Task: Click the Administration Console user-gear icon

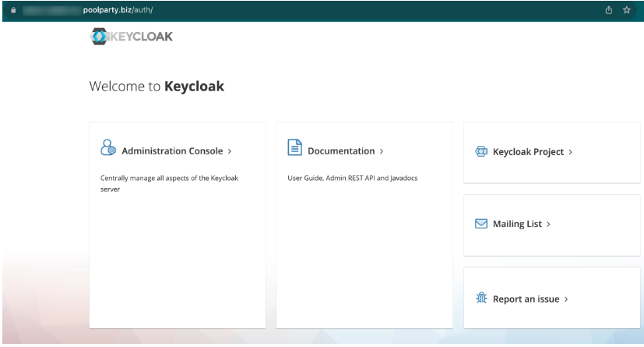Action: pos(108,149)
